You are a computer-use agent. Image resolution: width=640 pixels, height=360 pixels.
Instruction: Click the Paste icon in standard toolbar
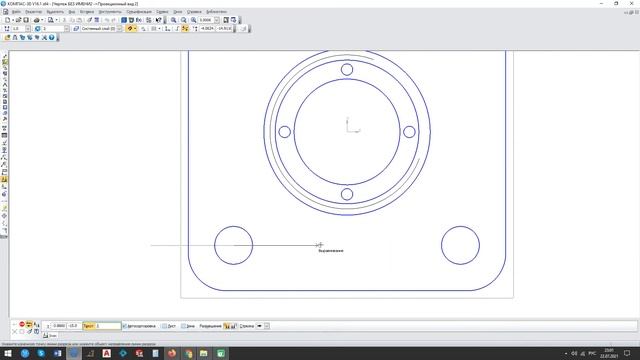[x=79, y=20]
